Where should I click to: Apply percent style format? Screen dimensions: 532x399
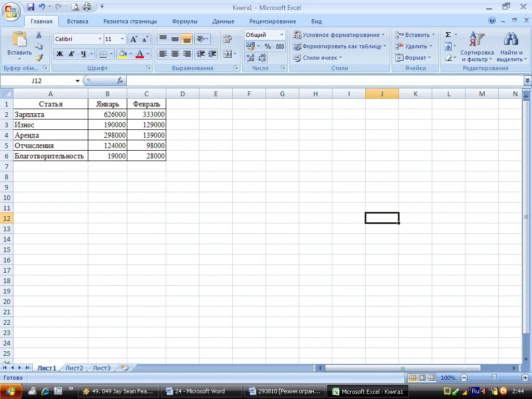coord(268,46)
